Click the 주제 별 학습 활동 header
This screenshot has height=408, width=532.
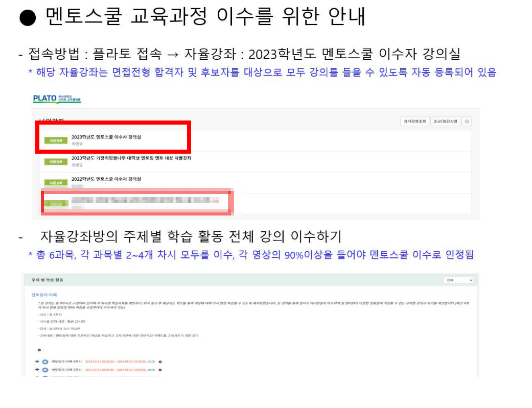click(47, 280)
